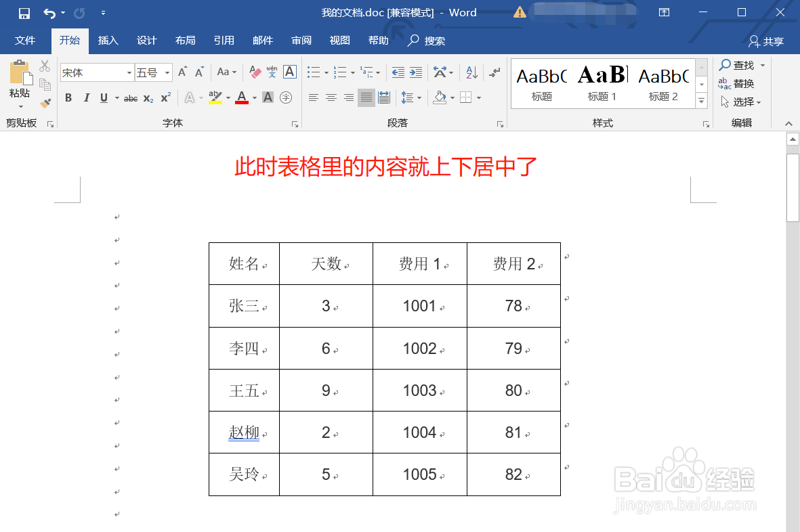Image resolution: width=800 pixels, height=532 pixels.
Task: Toggle superscript formatting
Action: (164, 97)
